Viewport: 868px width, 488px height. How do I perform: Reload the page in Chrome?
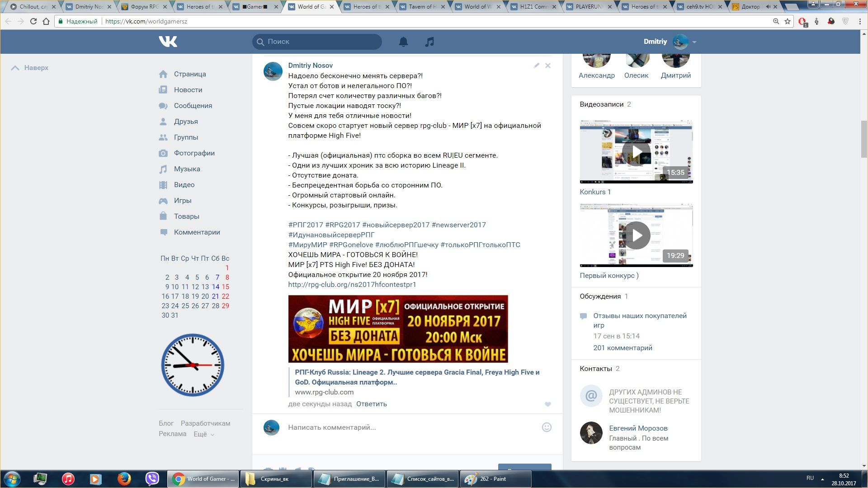[x=33, y=21]
